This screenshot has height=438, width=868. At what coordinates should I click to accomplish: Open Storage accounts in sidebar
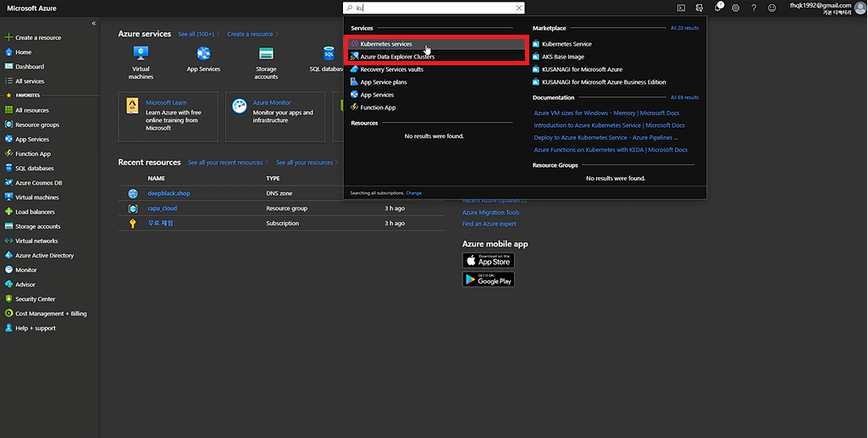[33, 226]
